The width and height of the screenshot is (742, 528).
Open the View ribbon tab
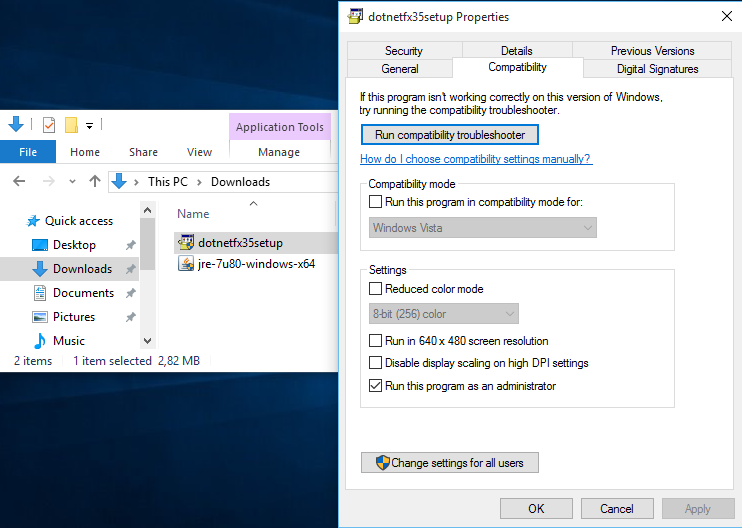coord(199,152)
